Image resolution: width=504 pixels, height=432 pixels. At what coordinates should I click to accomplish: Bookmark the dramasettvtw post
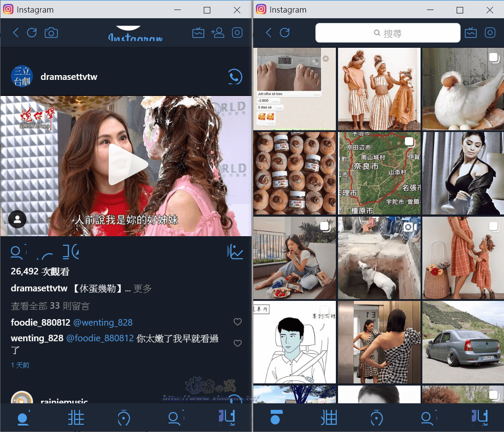235,252
